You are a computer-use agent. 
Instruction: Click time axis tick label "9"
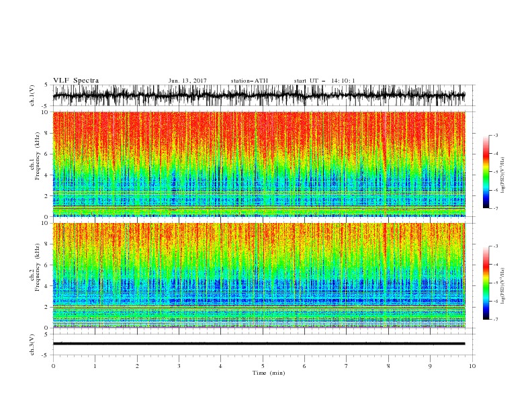click(430, 366)
